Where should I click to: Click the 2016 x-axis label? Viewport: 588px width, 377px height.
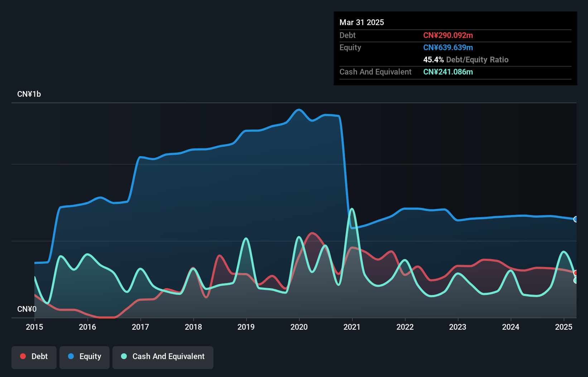[87, 327]
